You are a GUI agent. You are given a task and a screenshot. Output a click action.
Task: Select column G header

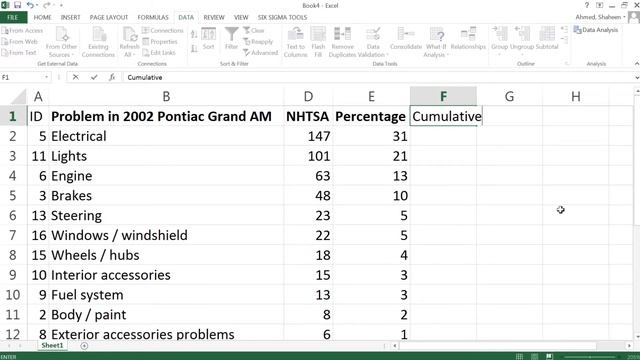click(509, 96)
